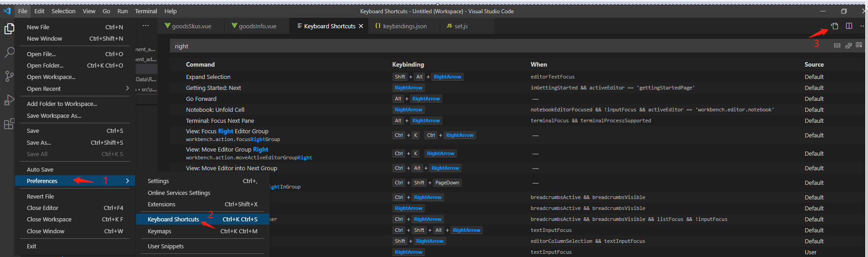
Task: Click braces icon on keybindings.json tab
Action: tap(378, 26)
